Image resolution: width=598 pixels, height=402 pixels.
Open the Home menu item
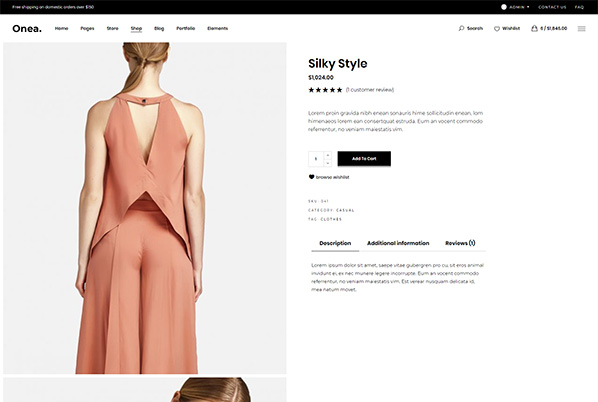coord(61,28)
